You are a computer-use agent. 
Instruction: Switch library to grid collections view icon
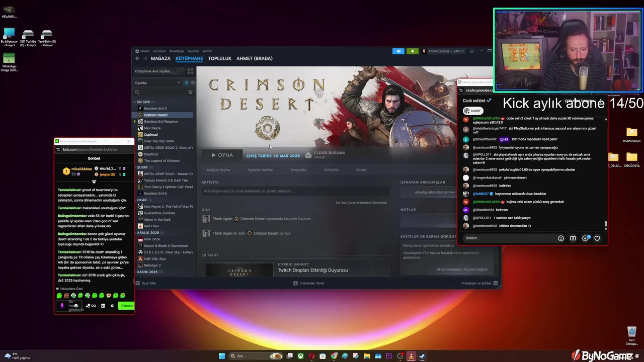pyautogui.click(x=190, y=71)
